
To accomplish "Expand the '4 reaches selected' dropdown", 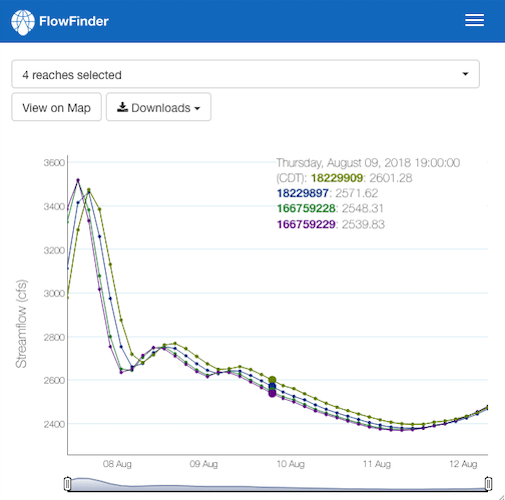I will 245,74.
